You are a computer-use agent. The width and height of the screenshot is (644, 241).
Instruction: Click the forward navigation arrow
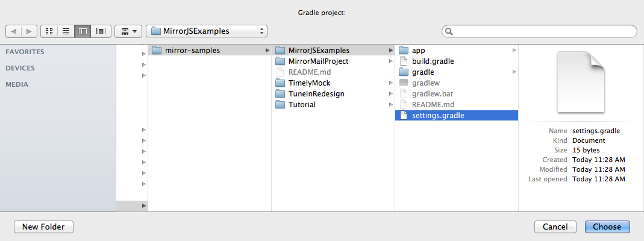point(30,31)
